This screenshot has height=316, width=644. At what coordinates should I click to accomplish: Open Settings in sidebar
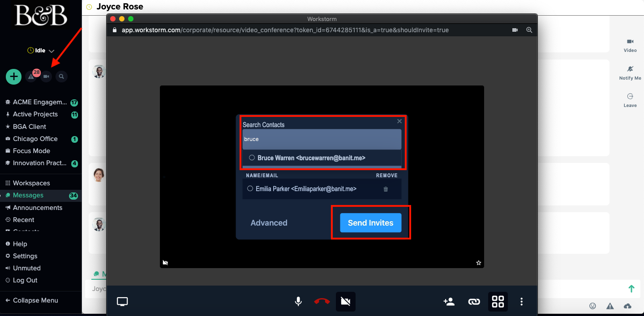pos(25,256)
